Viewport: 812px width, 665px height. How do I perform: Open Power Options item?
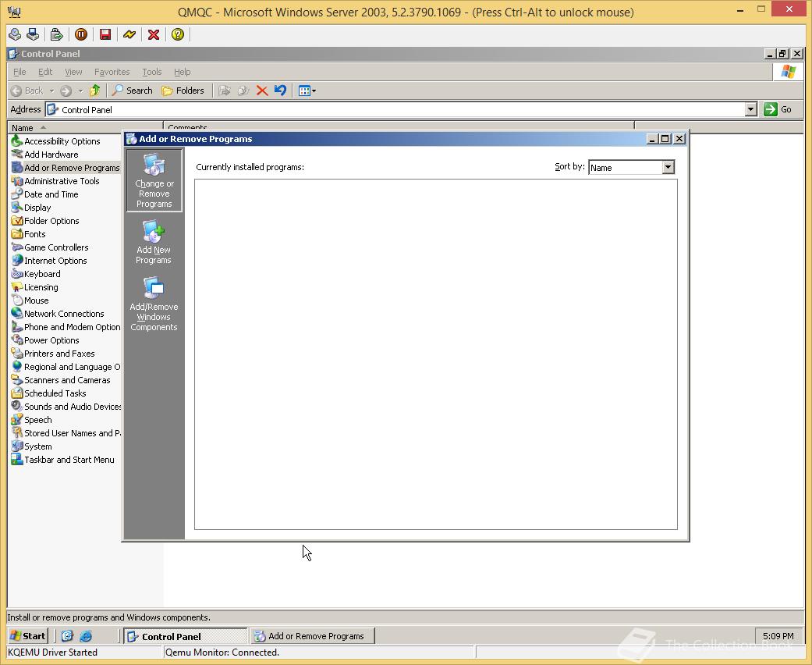click(45, 340)
